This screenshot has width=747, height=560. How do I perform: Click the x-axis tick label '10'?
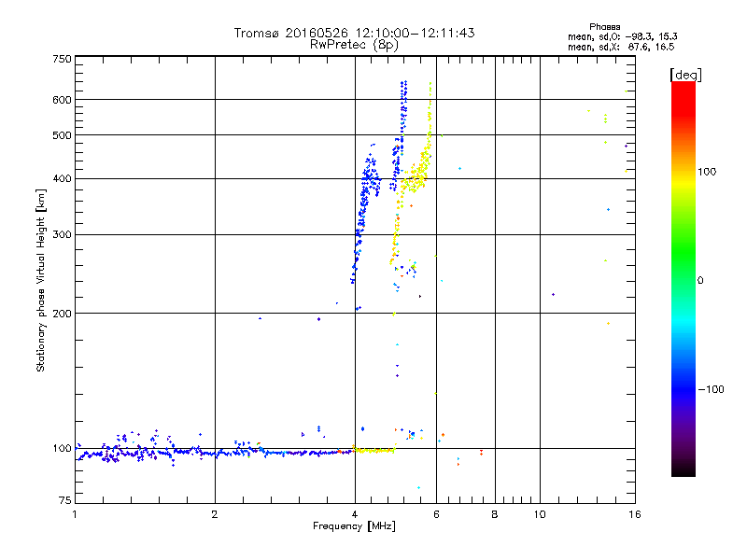tap(540, 514)
